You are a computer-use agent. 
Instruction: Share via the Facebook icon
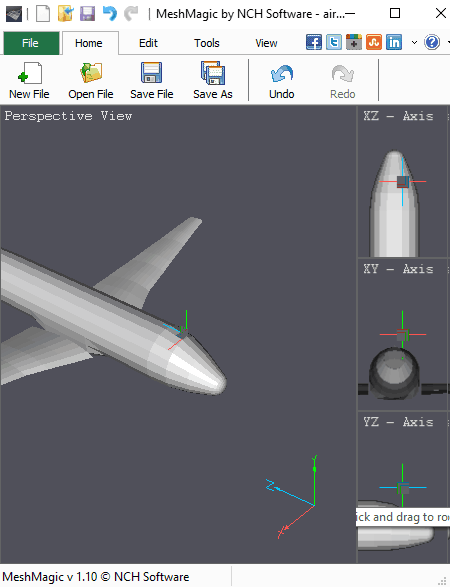point(314,42)
